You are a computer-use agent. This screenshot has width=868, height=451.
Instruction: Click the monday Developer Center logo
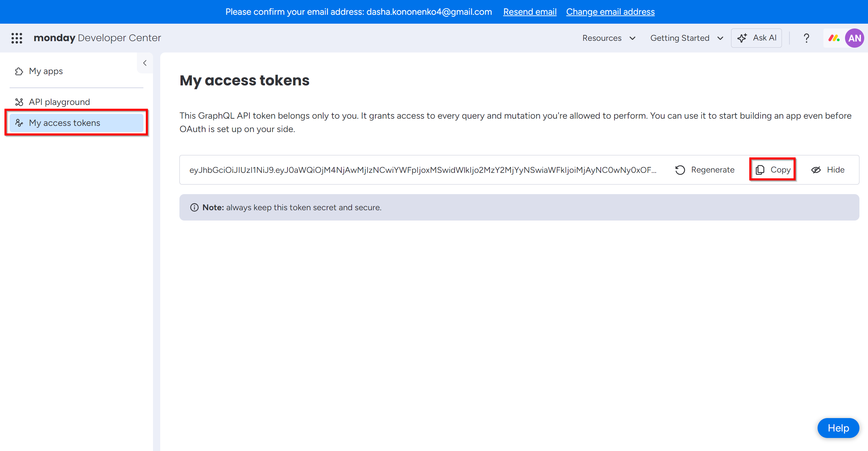click(97, 38)
